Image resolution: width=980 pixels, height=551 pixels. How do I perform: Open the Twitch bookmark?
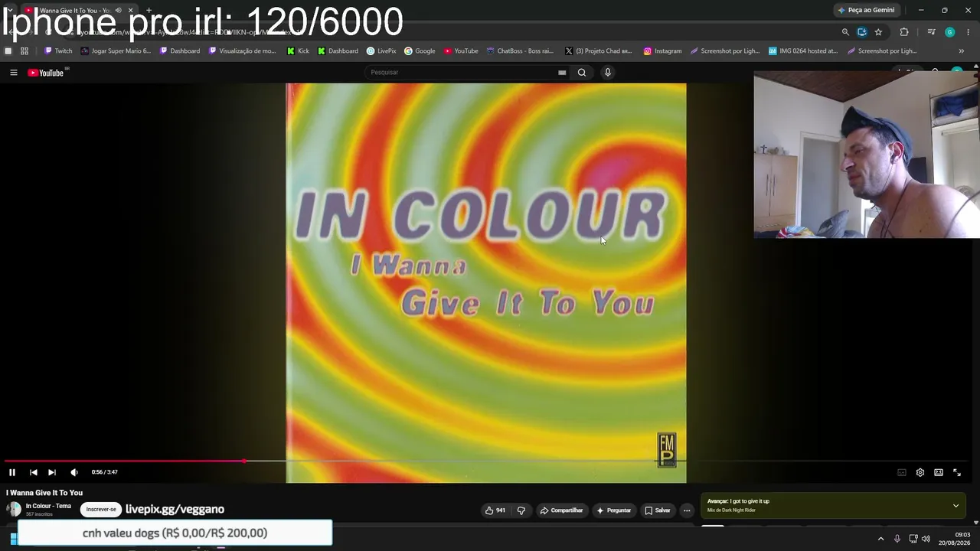(x=58, y=51)
